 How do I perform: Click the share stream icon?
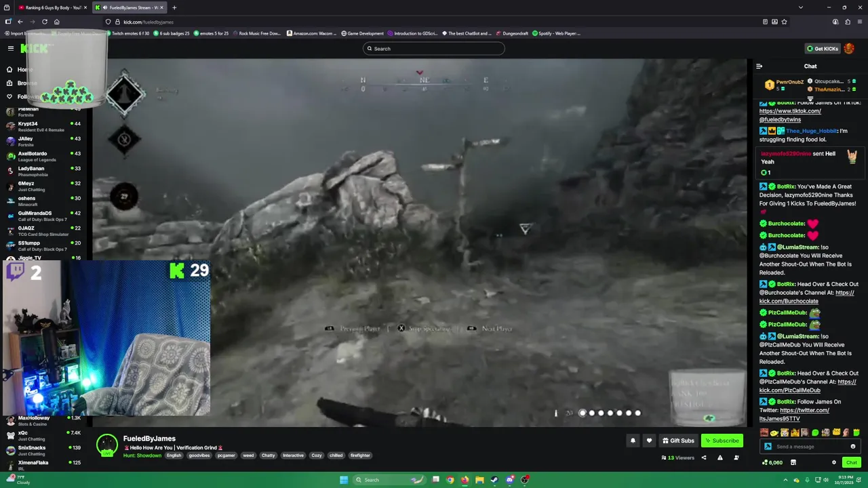pos(703,457)
